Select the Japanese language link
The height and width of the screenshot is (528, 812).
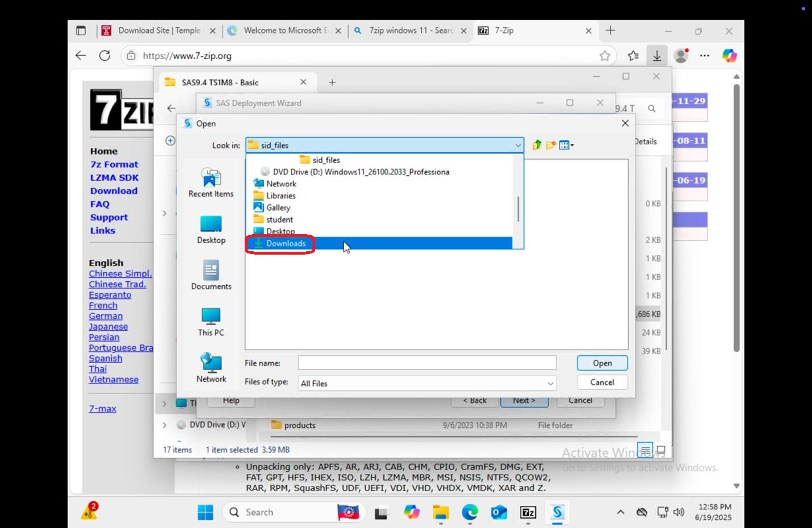(x=108, y=327)
